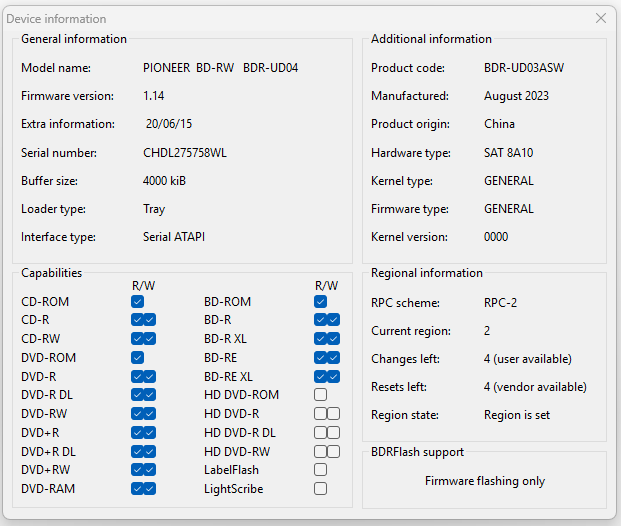The width and height of the screenshot is (621, 526).
Task: Select region state value 'Region is set'
Action: pyautogui.click(x=517, y=415)
